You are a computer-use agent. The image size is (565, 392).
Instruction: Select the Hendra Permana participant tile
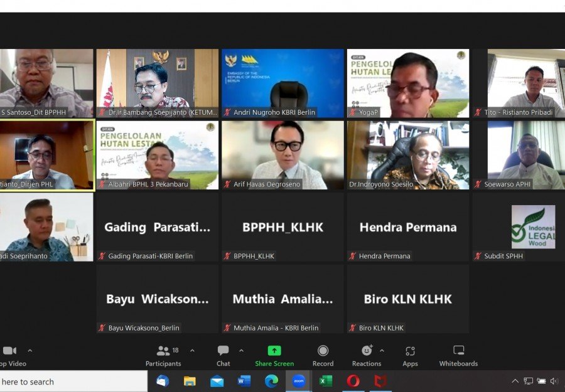(408, 227)
